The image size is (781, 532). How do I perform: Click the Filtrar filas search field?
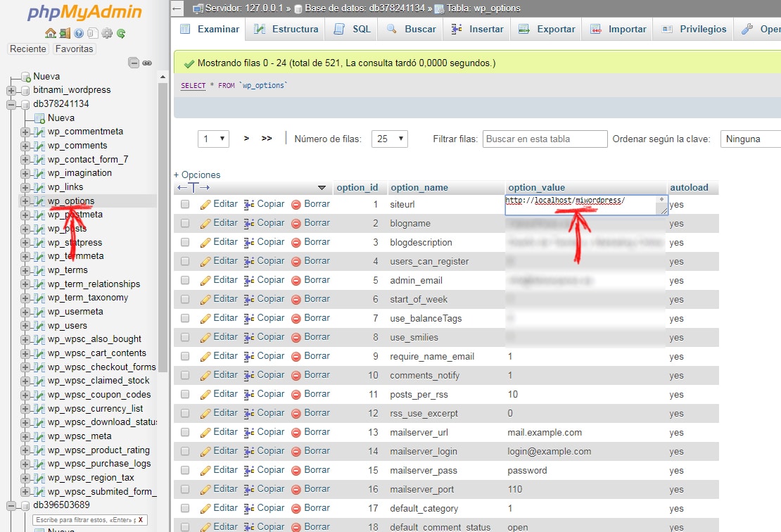545,139
